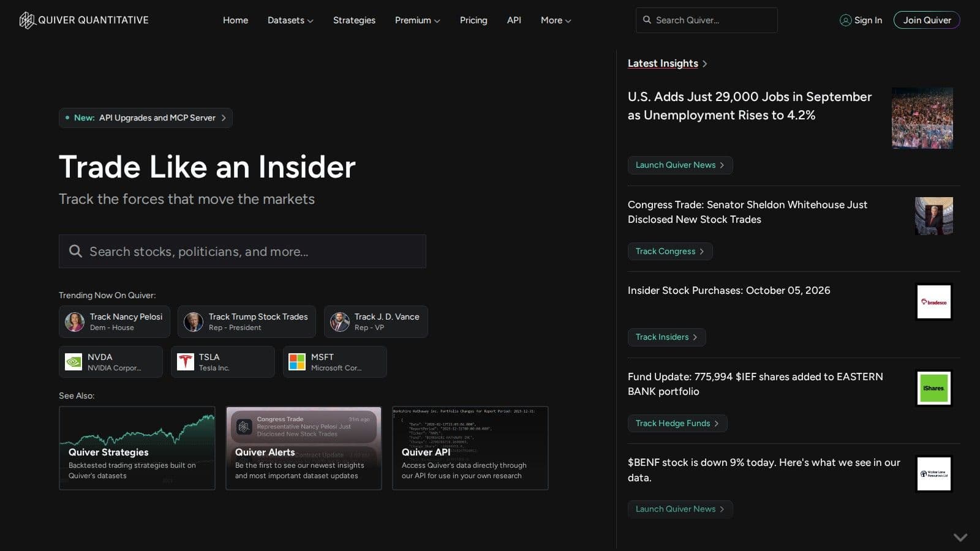
Task: Open Track Trump Stock Trades chip
Action: (247, 322)
